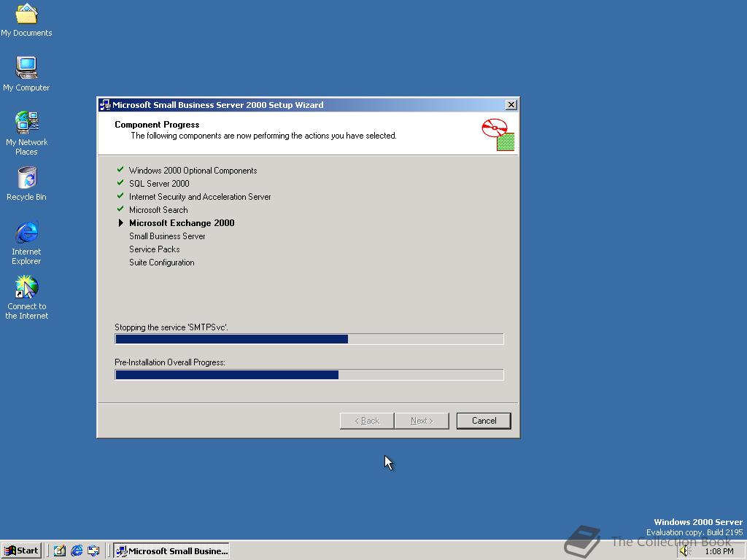This screenshot has height=560, width=747.
Task: Click the Outlook Express quick launch icon
Action: pyautogui.click(x=93, y=551)
